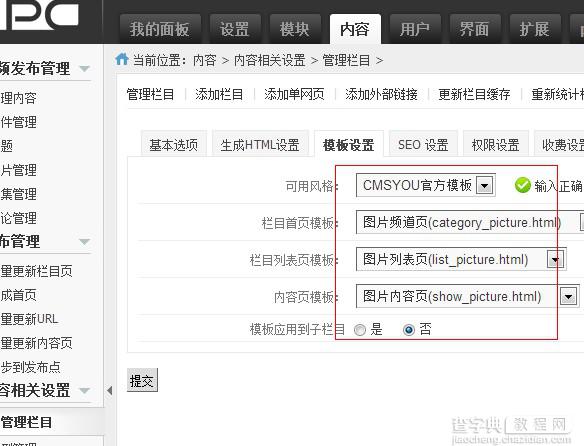
Task: Collapse sidebar using the left arrow handle
Action: (110, 390)
